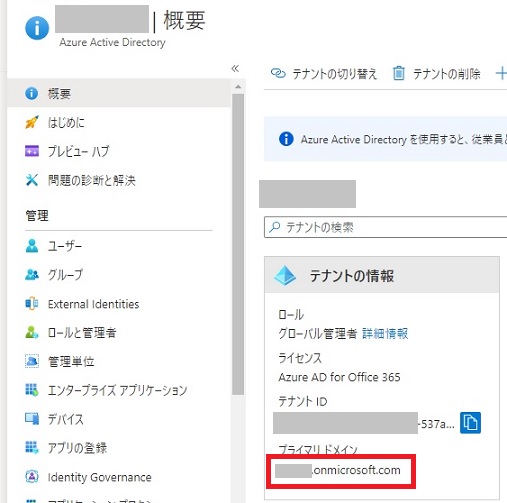
Task: Select グループ menu label
Action: [65, 275]
